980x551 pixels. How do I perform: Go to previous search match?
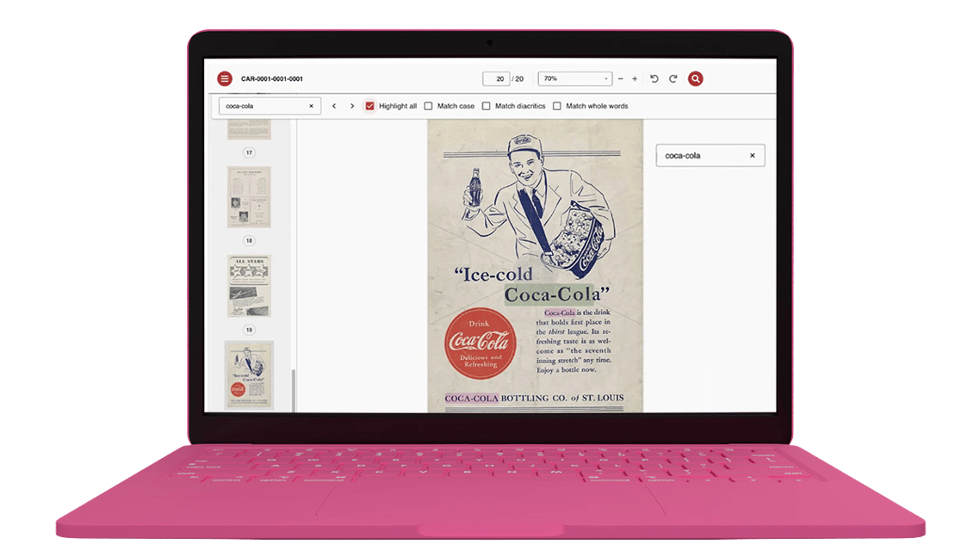(334, 106)
